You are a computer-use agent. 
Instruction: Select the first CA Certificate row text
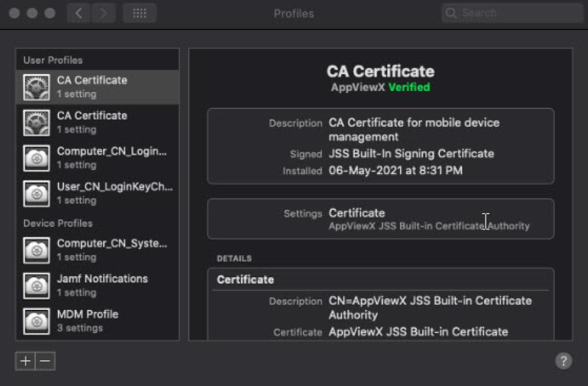[92, 80]
